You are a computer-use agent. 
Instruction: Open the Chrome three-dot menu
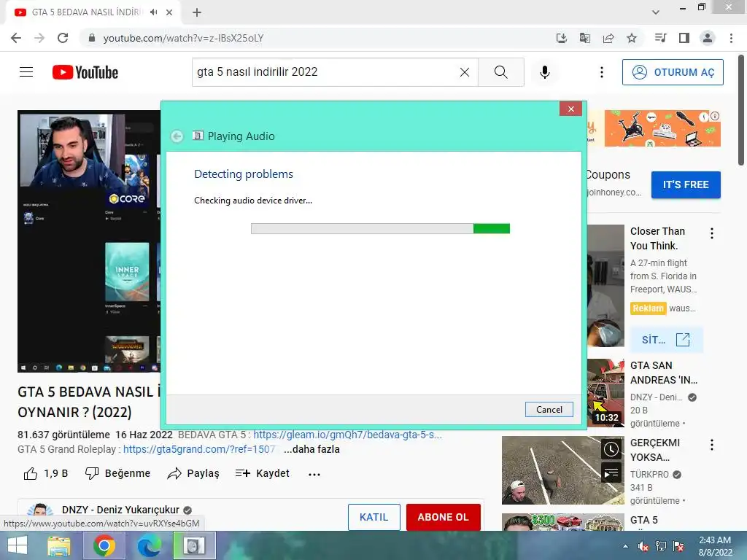(731, 38)
